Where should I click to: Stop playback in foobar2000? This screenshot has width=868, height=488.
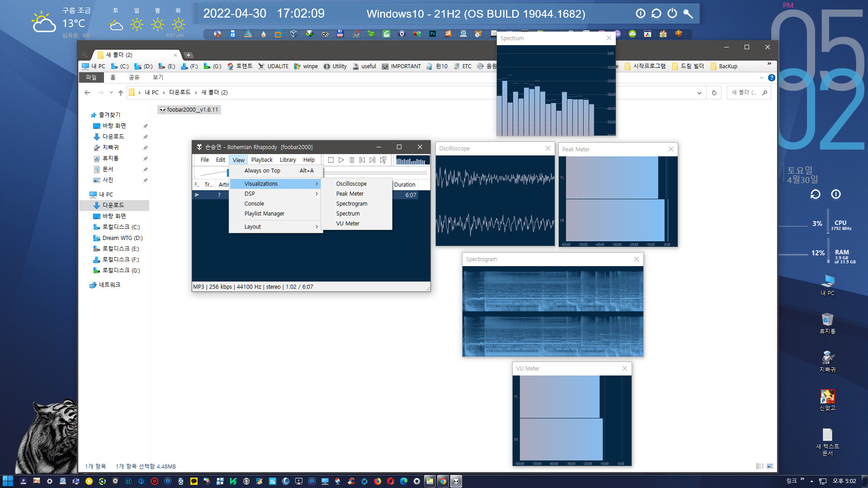click(x=331, y=160)
